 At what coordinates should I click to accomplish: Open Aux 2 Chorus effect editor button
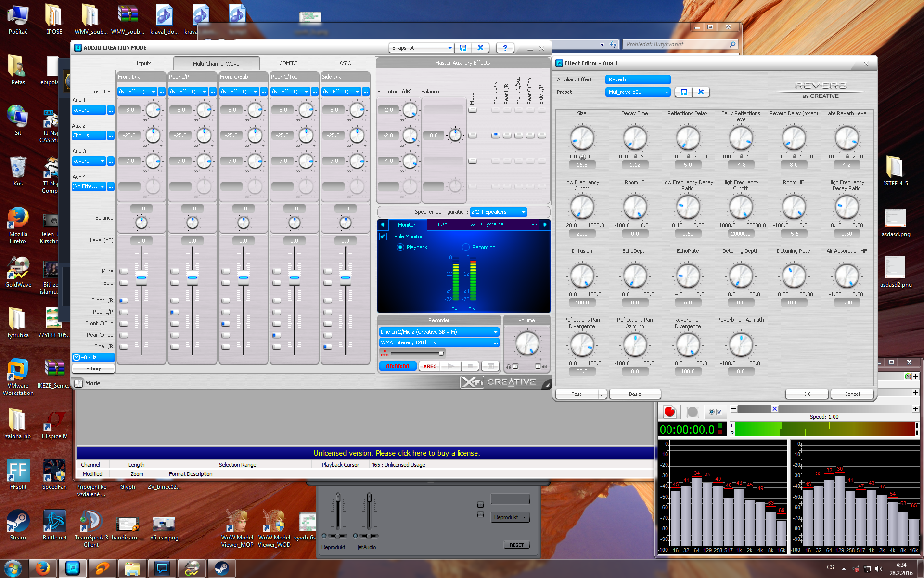(111, 136)
